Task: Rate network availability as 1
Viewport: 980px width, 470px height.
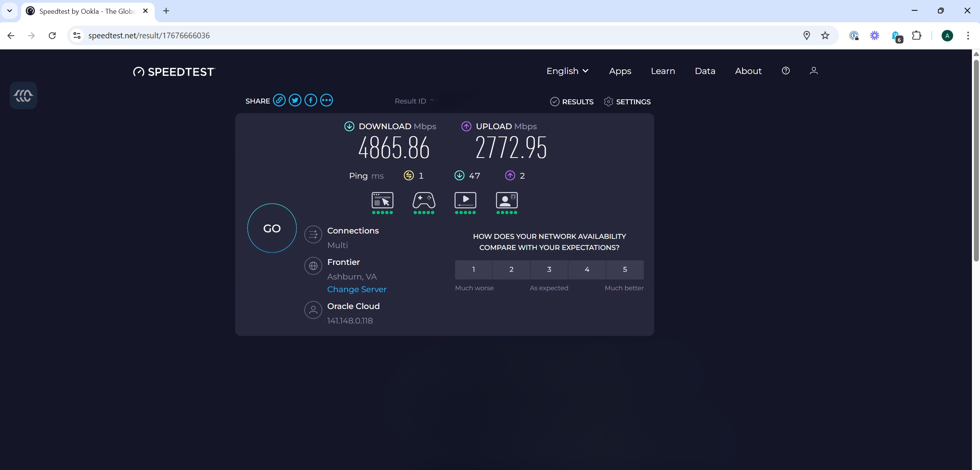Action: (x=474, y=270)
